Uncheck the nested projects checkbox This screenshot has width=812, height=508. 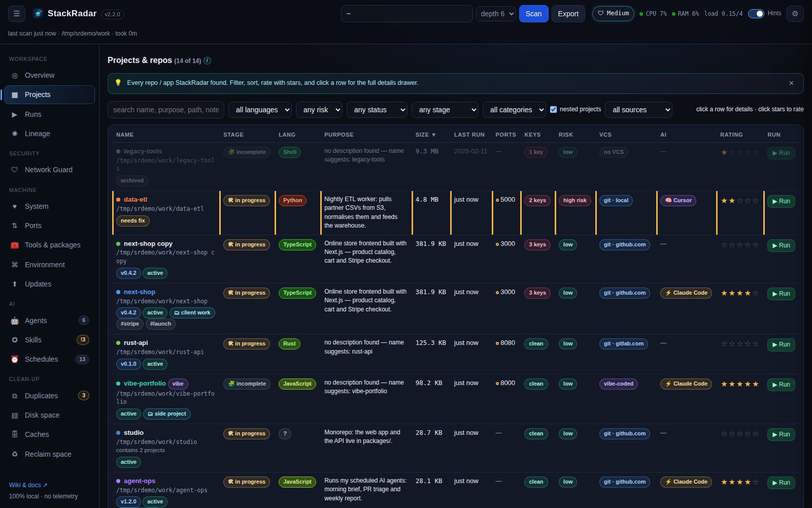[554, 109]
